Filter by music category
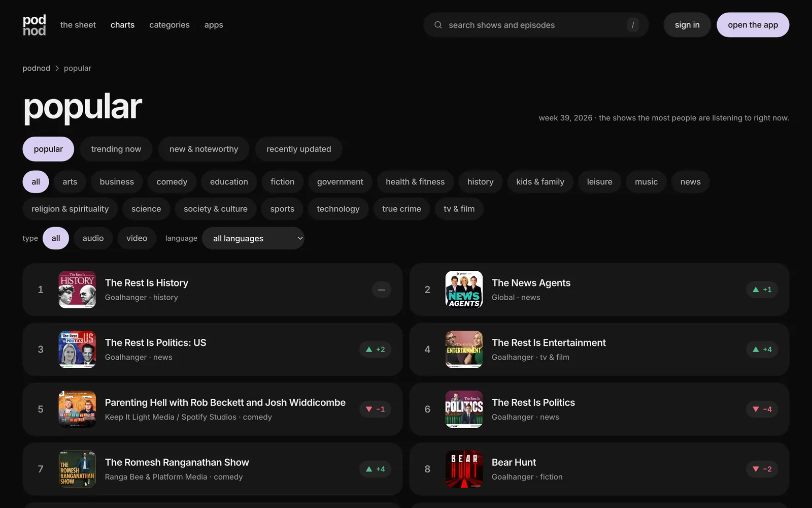 (x=646, y=182)
